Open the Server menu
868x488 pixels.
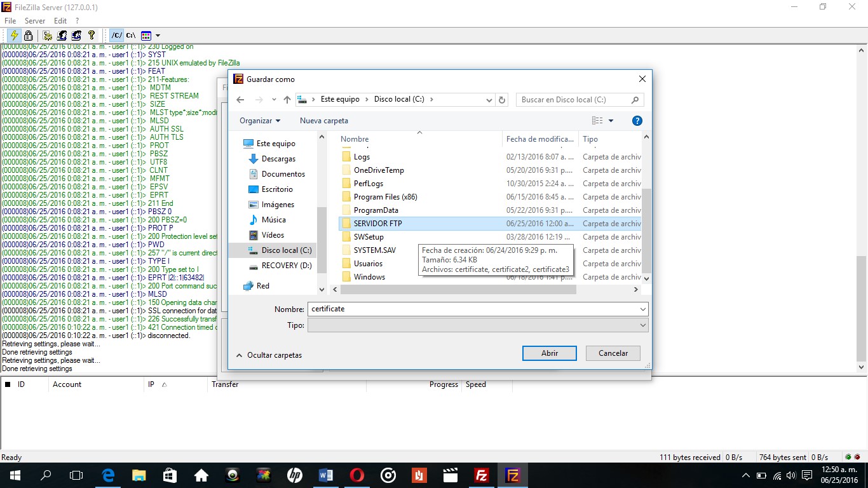point(35,20)
